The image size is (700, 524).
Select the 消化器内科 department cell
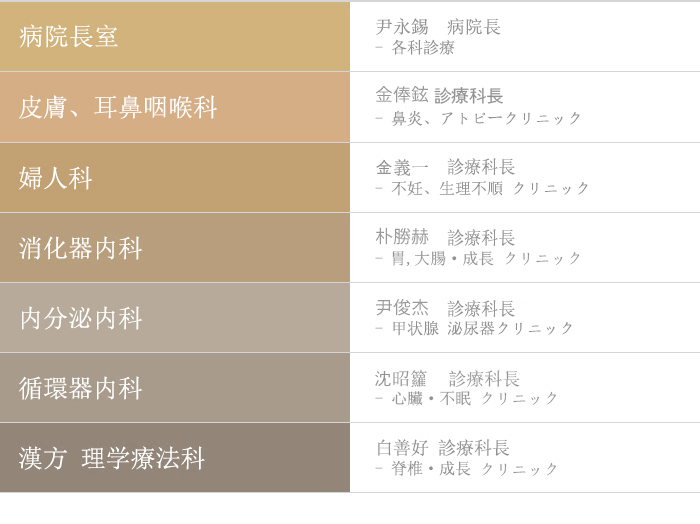coord(175,248)
